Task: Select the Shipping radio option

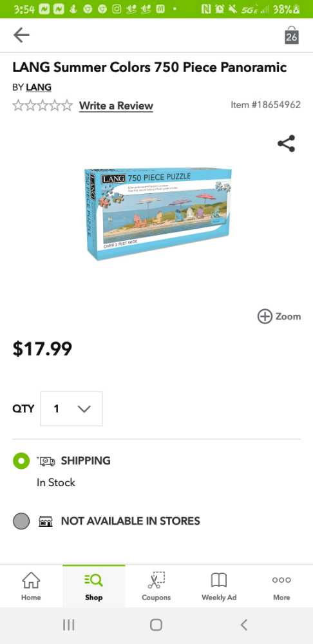Action: tap(21, 461)
